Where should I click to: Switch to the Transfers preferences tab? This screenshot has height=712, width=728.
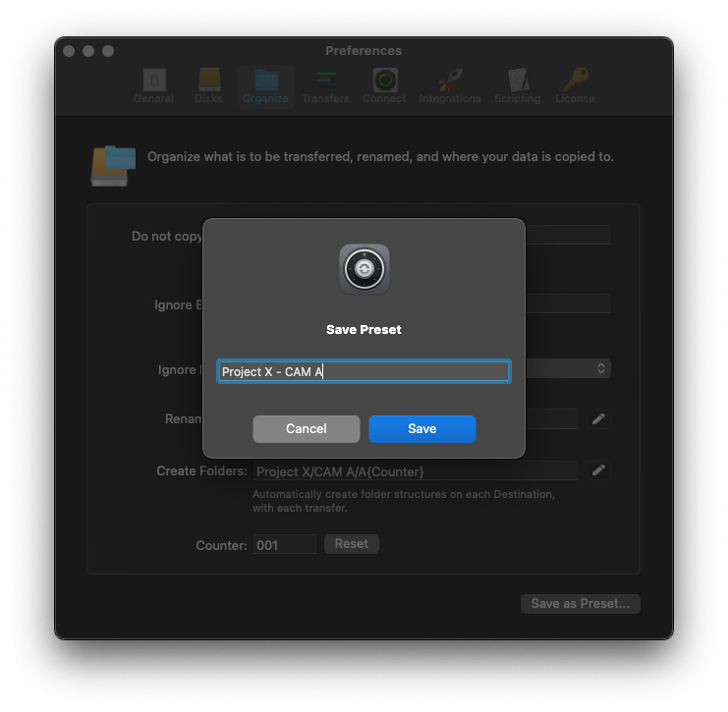point(324,85)
